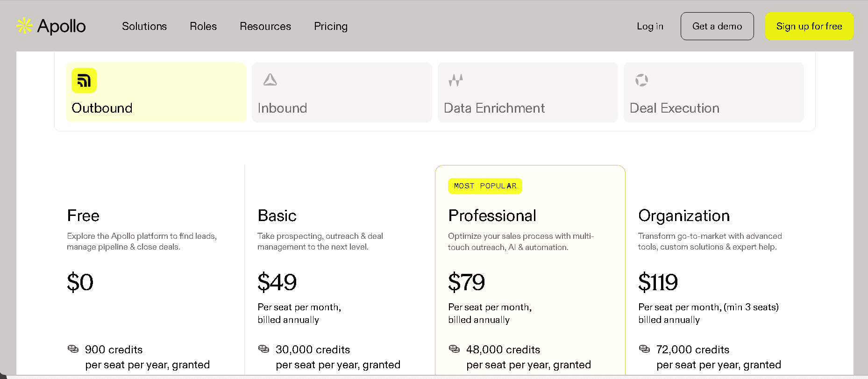Click the Deal Execution circular icon
The height and width of the screenshot is (379, 868).
click(x=642, y=80)
